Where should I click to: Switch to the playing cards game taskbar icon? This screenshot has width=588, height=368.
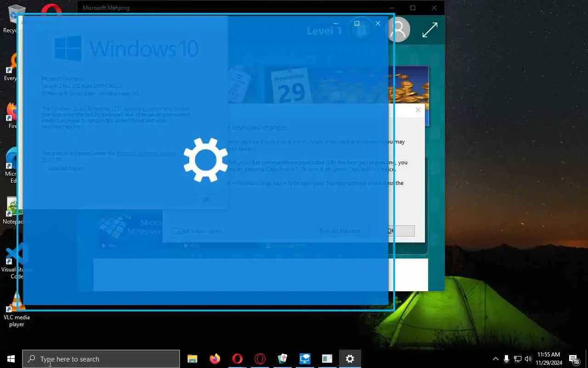[282, 359]
